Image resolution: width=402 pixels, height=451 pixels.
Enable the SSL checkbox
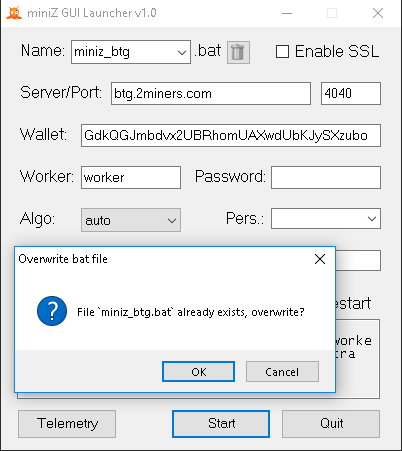(x=282, y=52)
